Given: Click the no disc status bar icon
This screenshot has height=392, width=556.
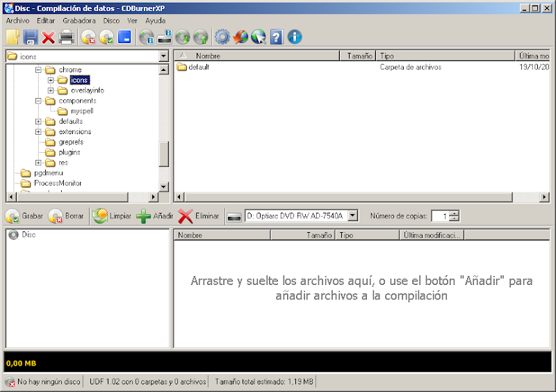Looking at the screenshot, I should 10,382.
